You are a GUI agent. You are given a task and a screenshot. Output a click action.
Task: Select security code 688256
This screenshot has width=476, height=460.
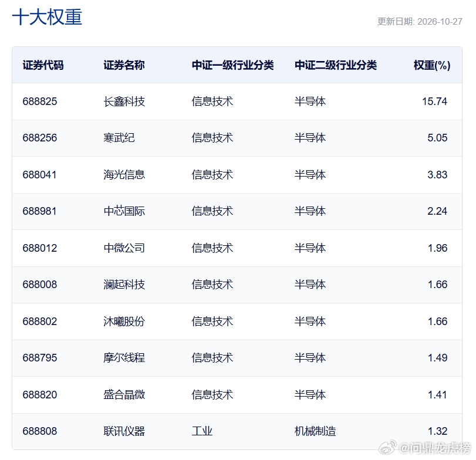pyautogui.click(x=40, y=138)
